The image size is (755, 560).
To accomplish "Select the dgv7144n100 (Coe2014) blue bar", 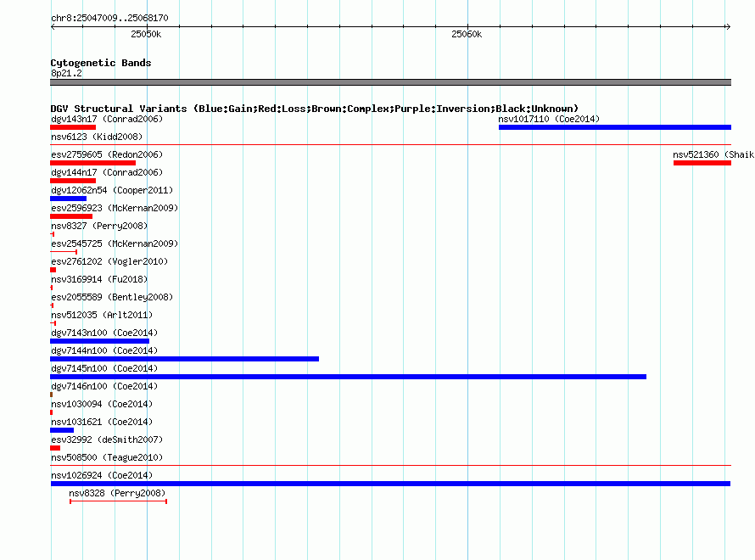I will pos(184,359).
